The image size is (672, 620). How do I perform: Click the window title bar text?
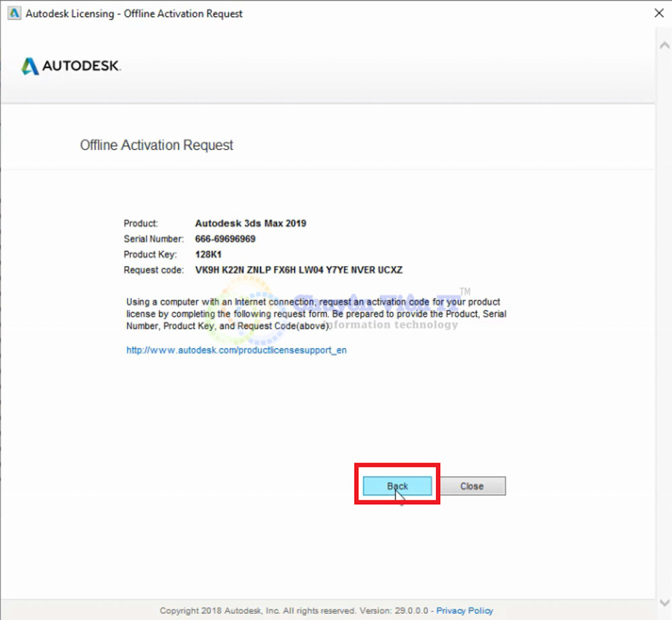tap(134, 13)
